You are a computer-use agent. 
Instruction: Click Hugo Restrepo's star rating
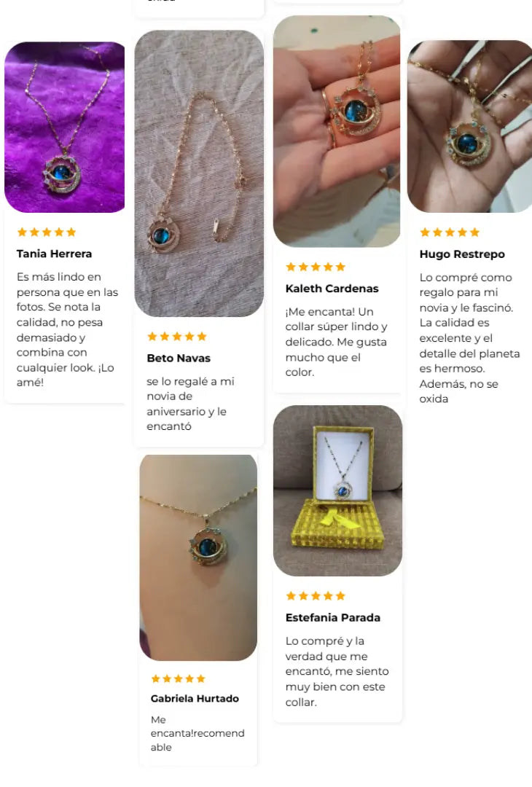tap(450, 232)
